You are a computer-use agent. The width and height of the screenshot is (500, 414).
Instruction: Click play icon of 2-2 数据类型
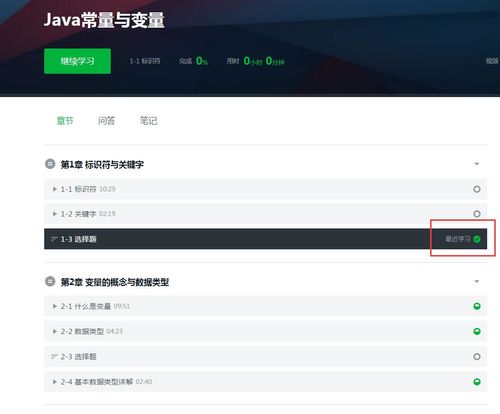coord(55,331)
